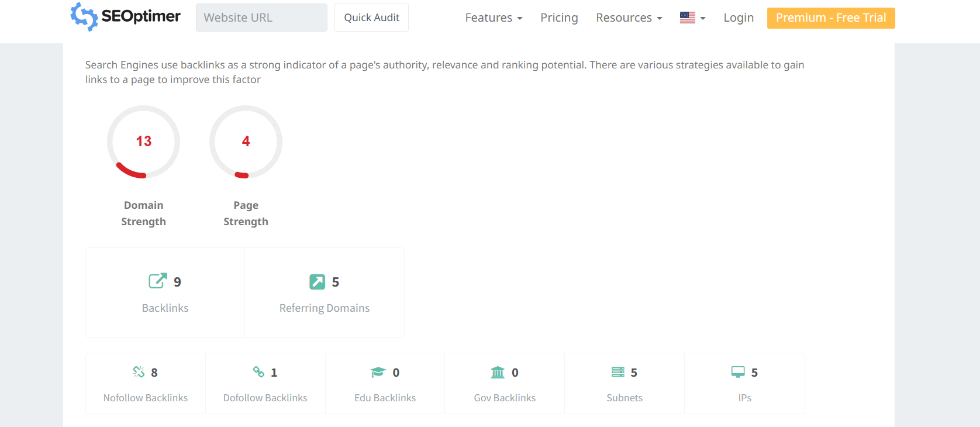The height and width of the screenshot is (427, 980).
Task: Click the Referring Domains arrow icon
Action: point(317,282)
